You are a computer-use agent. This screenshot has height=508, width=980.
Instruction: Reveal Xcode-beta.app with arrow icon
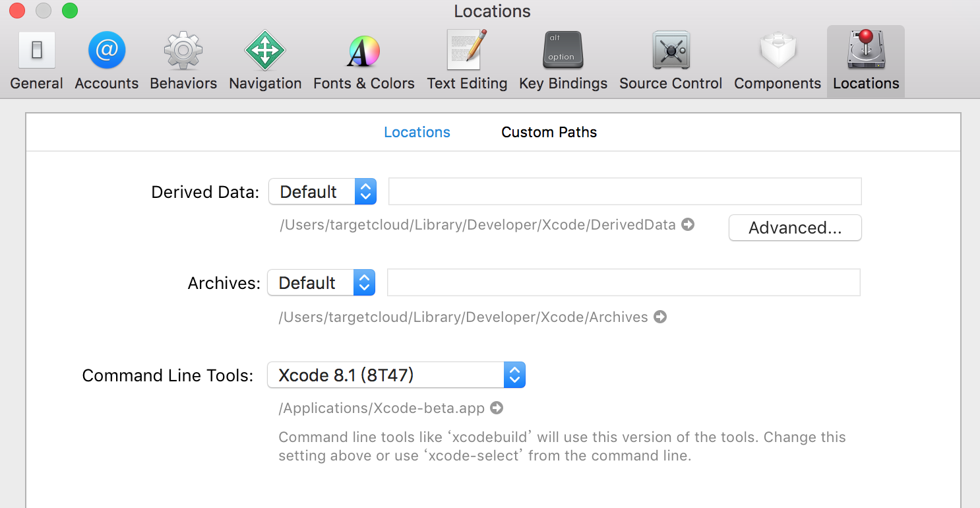pyautogui.click(x=497, y=408)
